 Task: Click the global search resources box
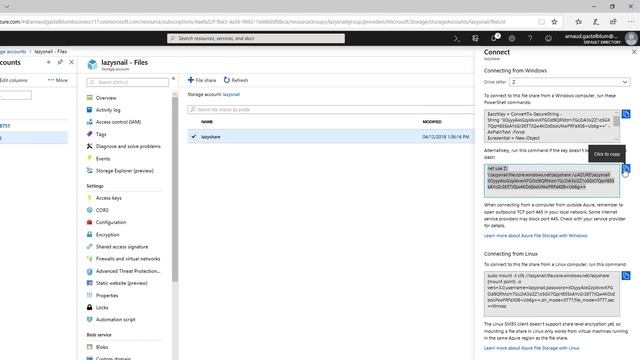point(256,38)
